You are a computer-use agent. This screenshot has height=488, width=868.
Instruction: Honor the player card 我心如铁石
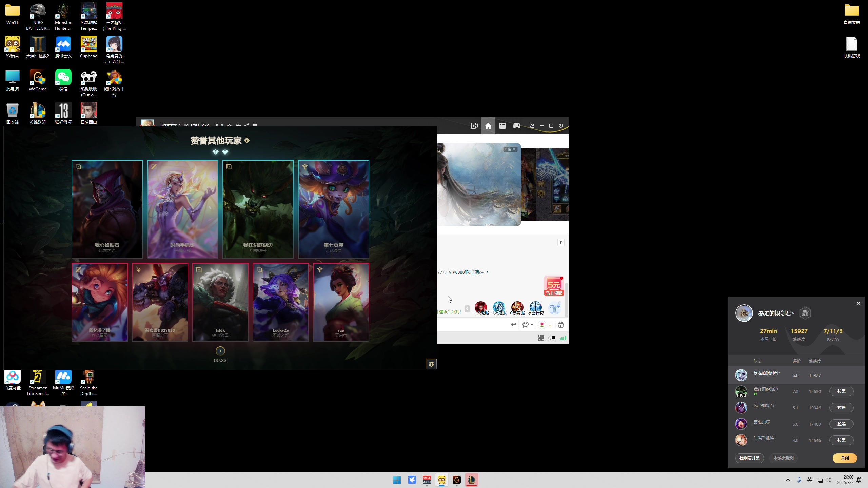click(107, 209)
